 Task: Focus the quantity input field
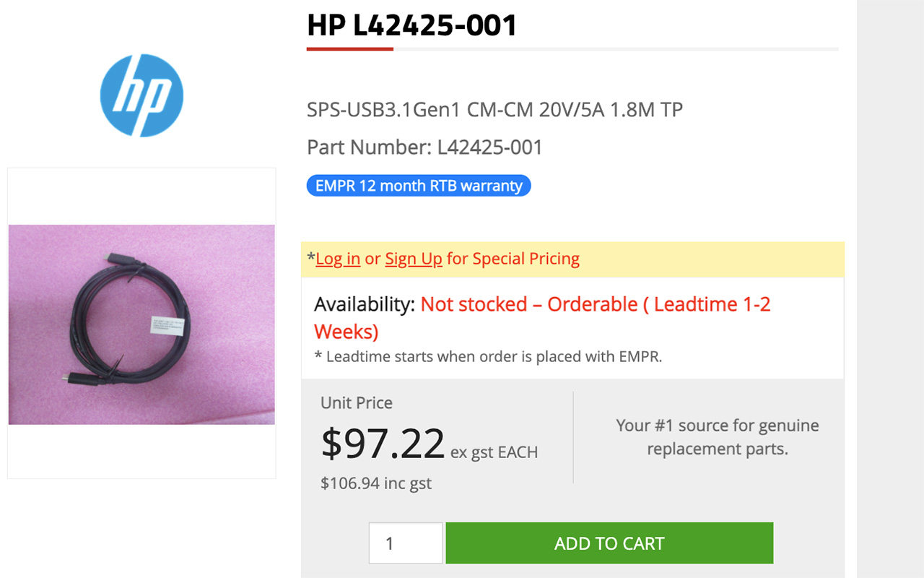(405, 543)
